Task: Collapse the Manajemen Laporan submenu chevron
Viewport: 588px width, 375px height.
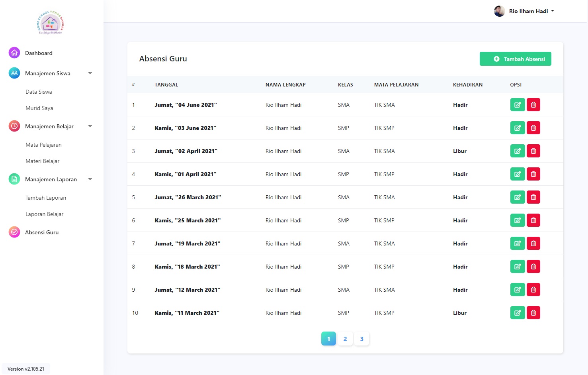Action: pyautogui.click(x=90, y=179)
